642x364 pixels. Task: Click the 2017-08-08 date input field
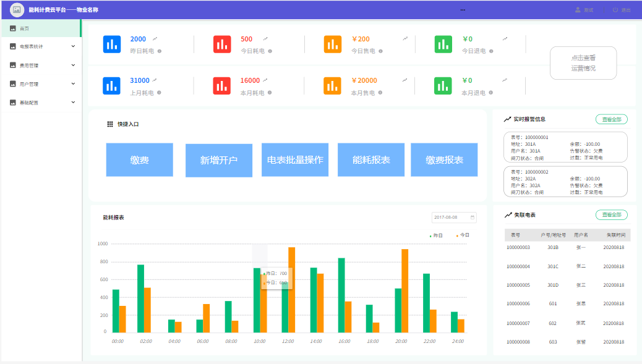[x=450, y=218]
